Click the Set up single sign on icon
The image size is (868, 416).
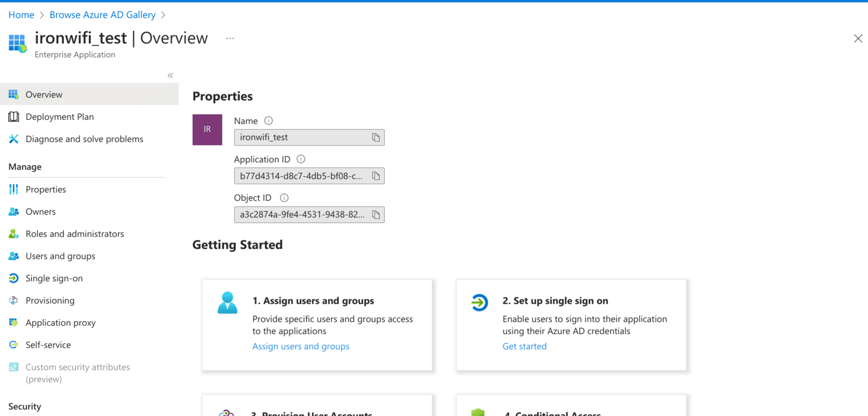(x=480, y=302)
